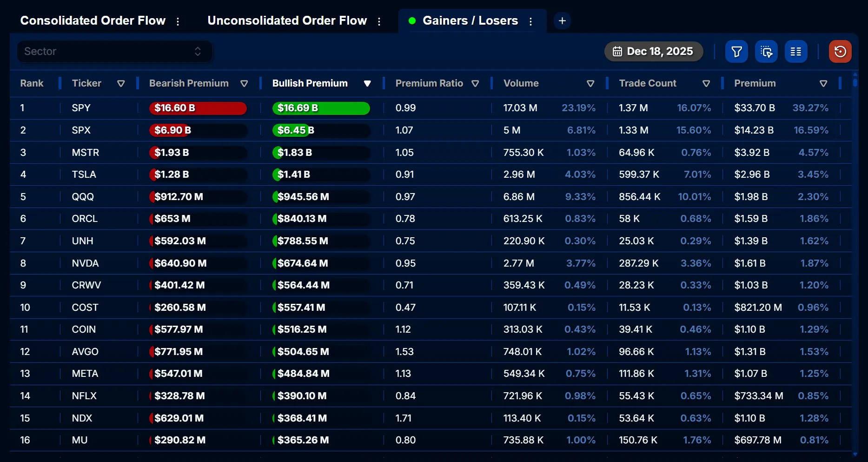Select the META ticker cell
Screen dimensions: 868x462
coord(85,374)
